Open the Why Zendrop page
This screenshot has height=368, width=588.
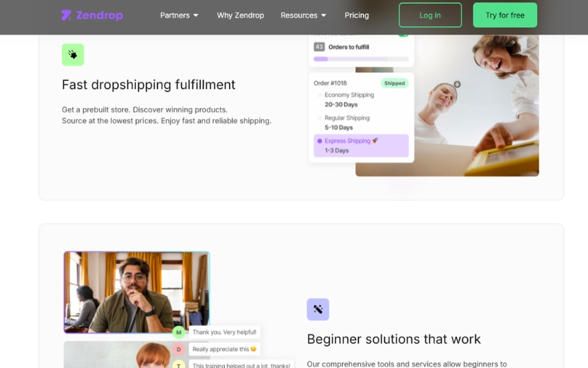tap(240, 15)
